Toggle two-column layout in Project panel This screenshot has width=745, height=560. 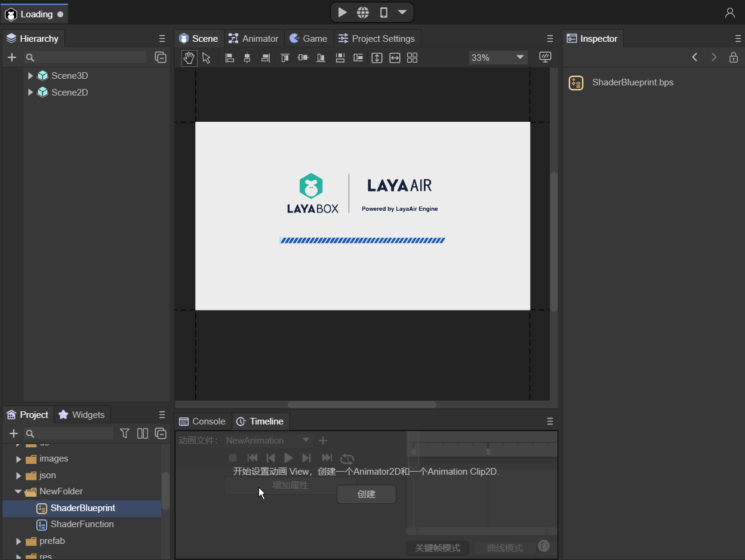pyautogui.click(x=143, y=433)
